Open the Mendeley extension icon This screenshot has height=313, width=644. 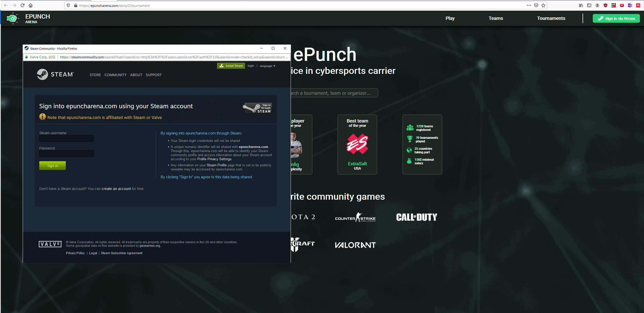(638, 5)
